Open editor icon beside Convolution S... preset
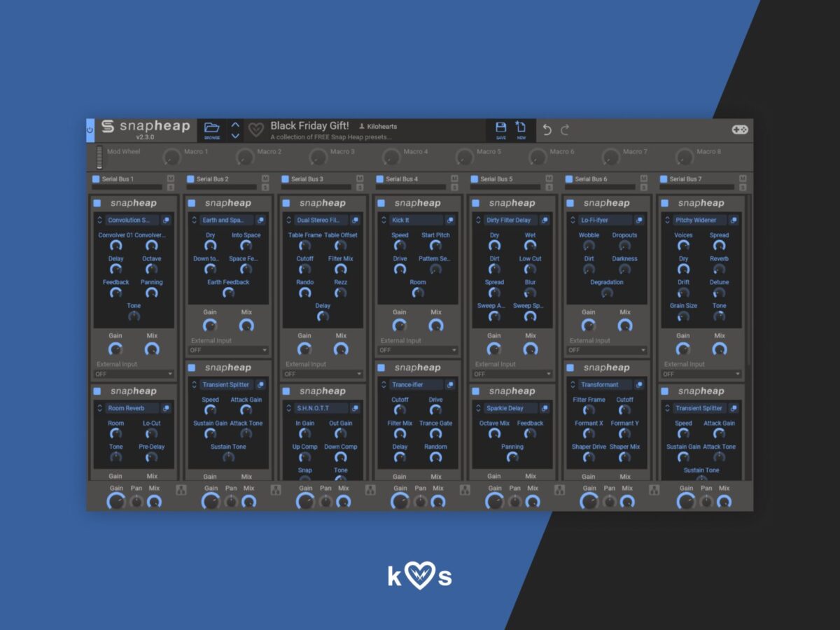The image size is (840, 630). [x=166, y=220]
